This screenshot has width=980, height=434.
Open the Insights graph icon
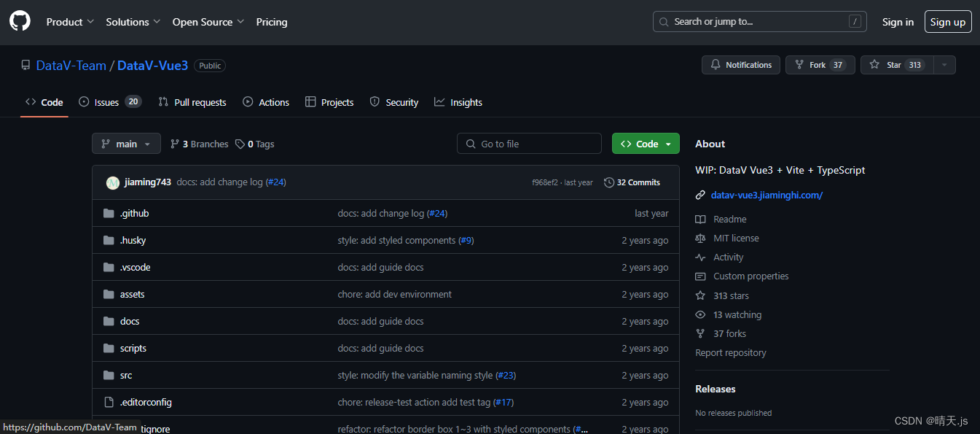[438, 101]
